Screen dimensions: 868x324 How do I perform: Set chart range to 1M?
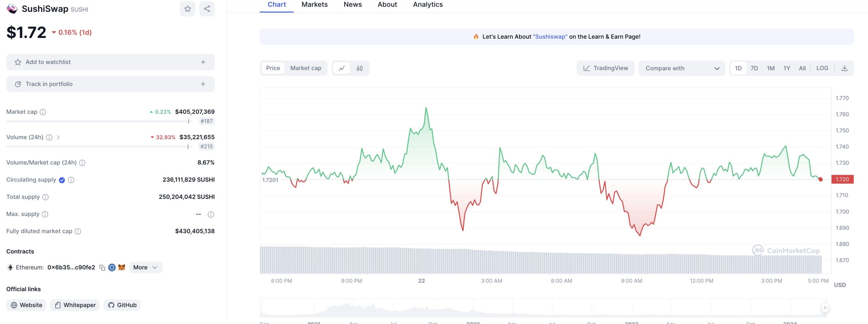(x=771, y=68)
